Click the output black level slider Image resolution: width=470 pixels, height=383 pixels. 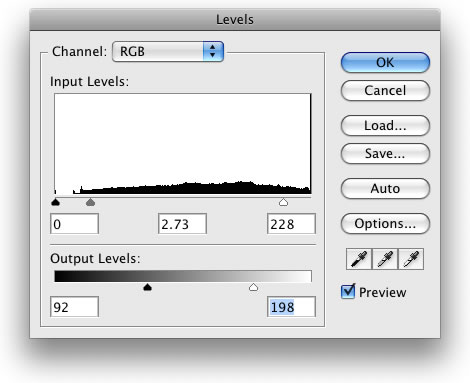click(147, 287)
